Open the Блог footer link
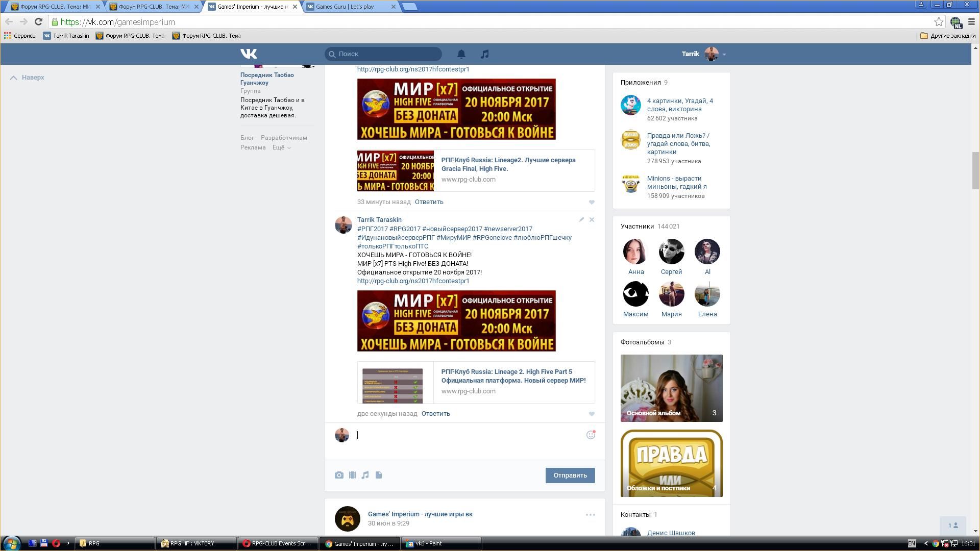This screenshot has width=980, height=551. click(247, 138)
